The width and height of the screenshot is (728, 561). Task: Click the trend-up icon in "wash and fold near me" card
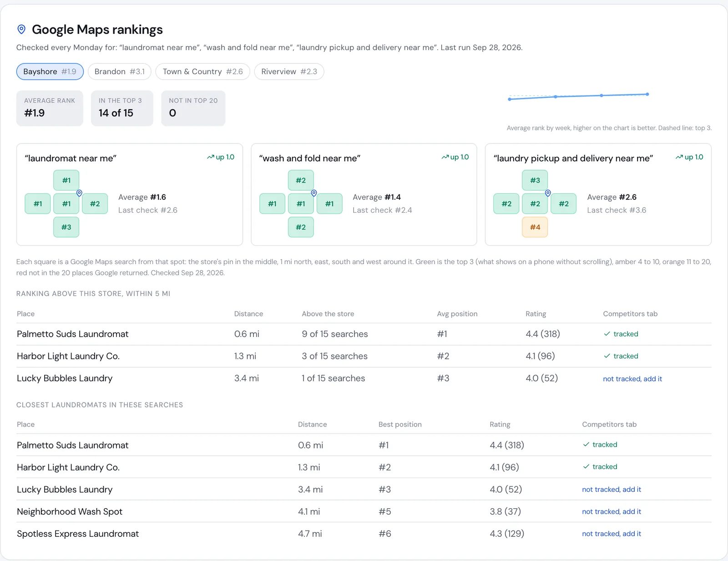(x=445, y=157)
